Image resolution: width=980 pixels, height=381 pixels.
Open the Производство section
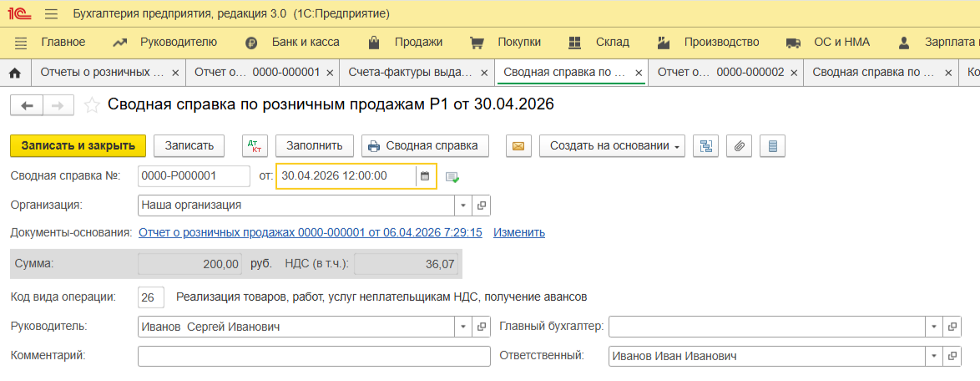click(x=721, y=43)
